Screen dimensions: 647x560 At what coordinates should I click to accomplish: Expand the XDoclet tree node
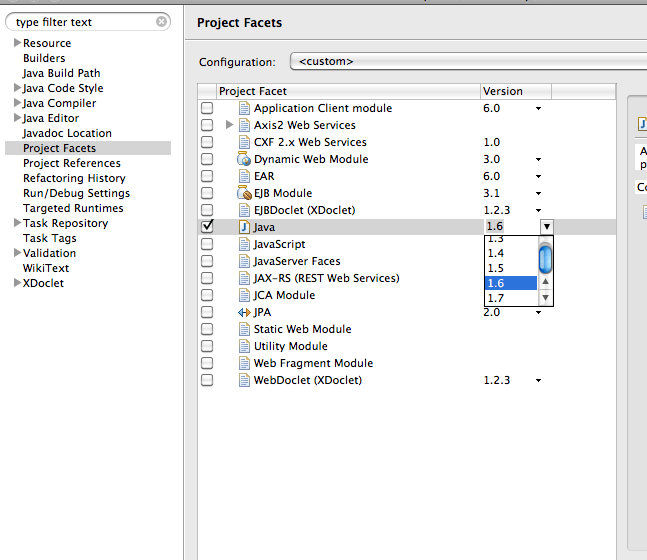tap(17, 283)
